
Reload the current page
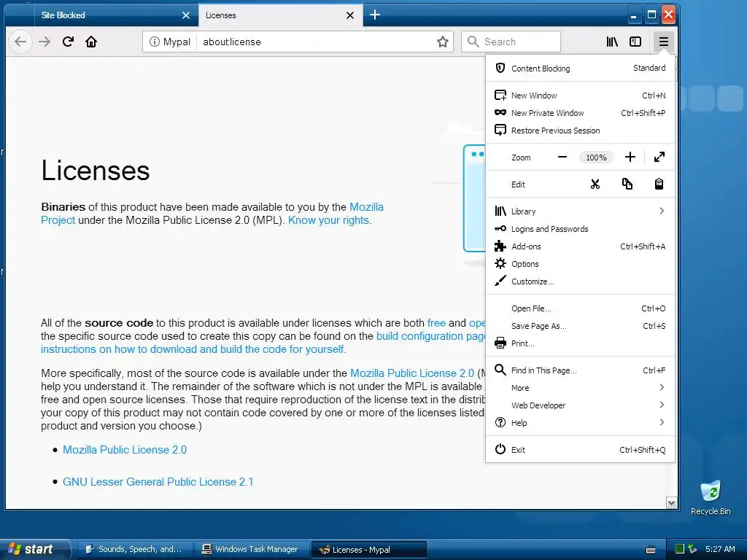(x=68, y=42)
